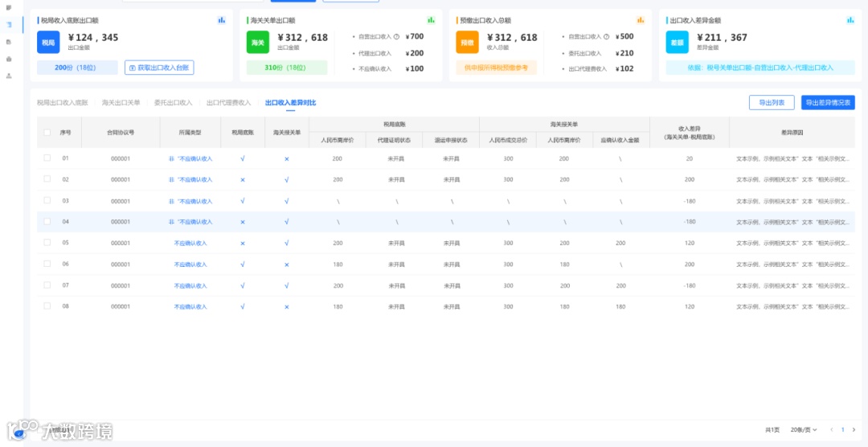Open bar chart icon on 出口收入差异金额 card
Image resolution: width=868 pixels, height=447 pixels.
850,20
